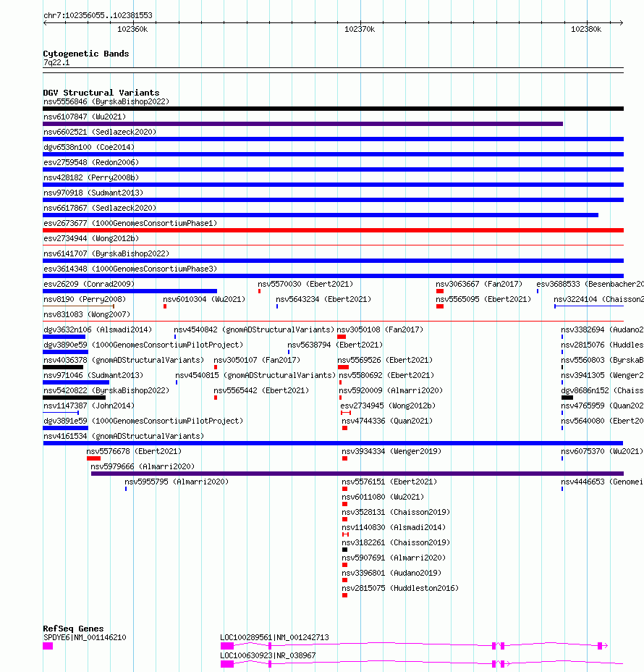Click the 7q22.1 band label
Screen dimensions: 644x672
point(56,62)
